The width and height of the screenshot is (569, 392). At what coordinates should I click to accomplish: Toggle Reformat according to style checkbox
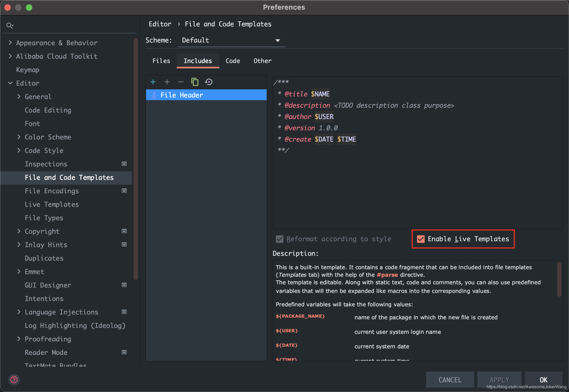pos(281,239)
